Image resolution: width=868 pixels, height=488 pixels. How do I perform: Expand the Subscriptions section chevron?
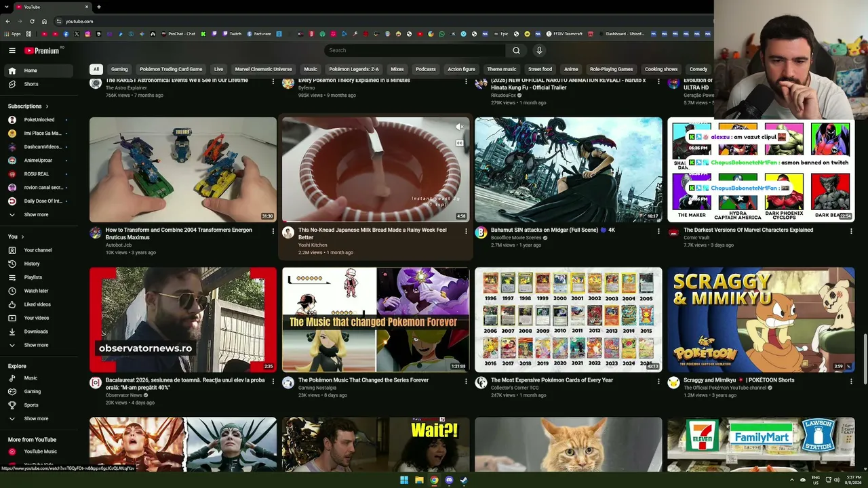click(47, 106)
